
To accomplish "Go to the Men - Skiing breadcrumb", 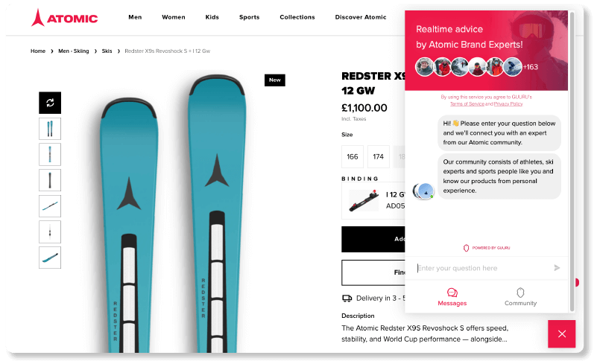I will (74, 51).
